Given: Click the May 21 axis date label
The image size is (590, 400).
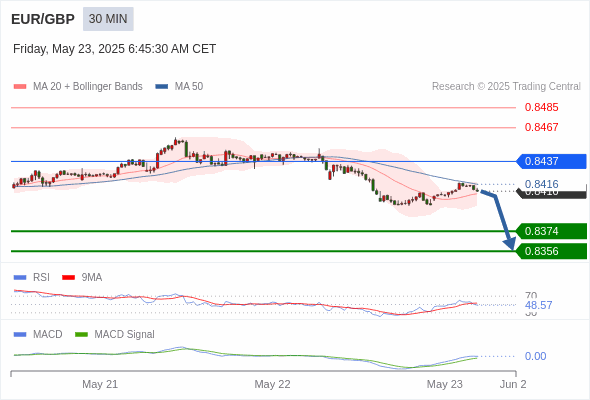Looking at the screenshot, I should click(x=100, y=384).
